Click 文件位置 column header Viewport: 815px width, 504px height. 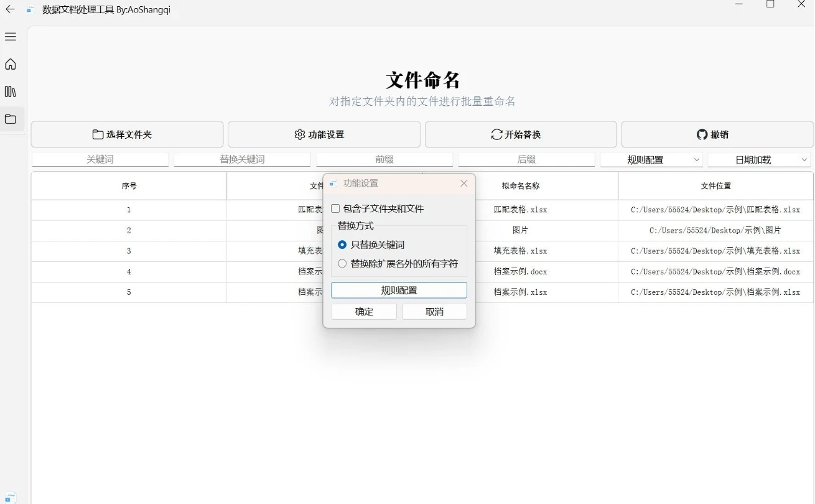pyautogui.click(x=715, y=186)
